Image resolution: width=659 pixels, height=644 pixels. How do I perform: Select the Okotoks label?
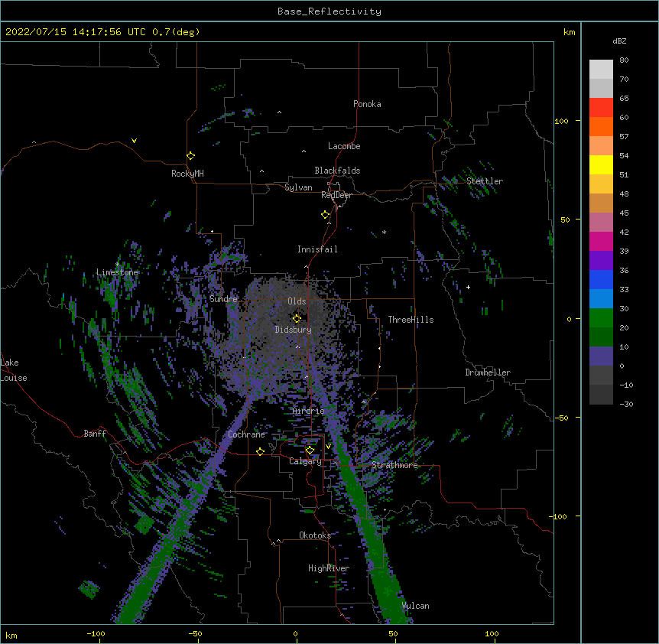click(x=315, y=535)
